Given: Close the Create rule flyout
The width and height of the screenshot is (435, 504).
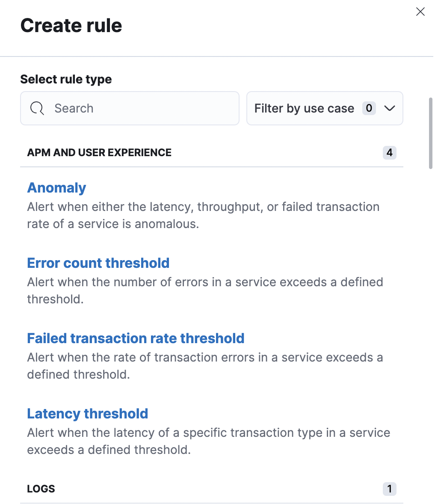Looking at the screenshot, I should click(420, 12).
